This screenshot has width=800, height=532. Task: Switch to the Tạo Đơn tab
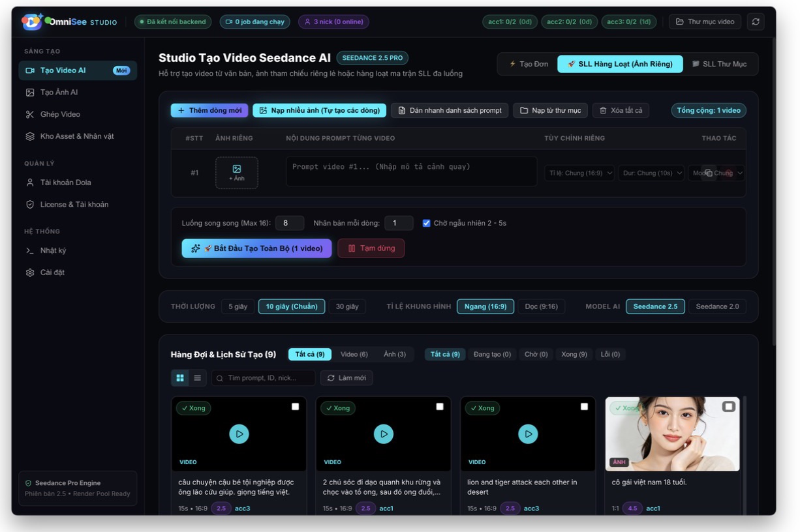(529, 64)
